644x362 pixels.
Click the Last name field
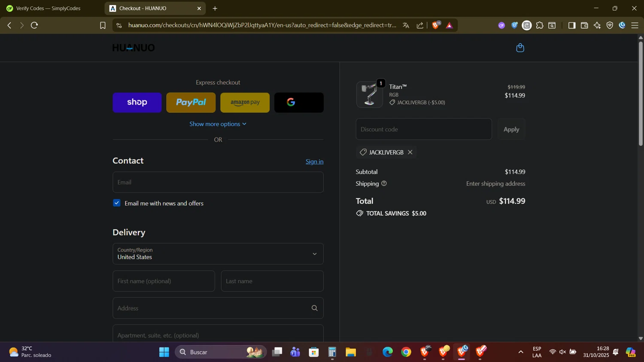point(272,281)
